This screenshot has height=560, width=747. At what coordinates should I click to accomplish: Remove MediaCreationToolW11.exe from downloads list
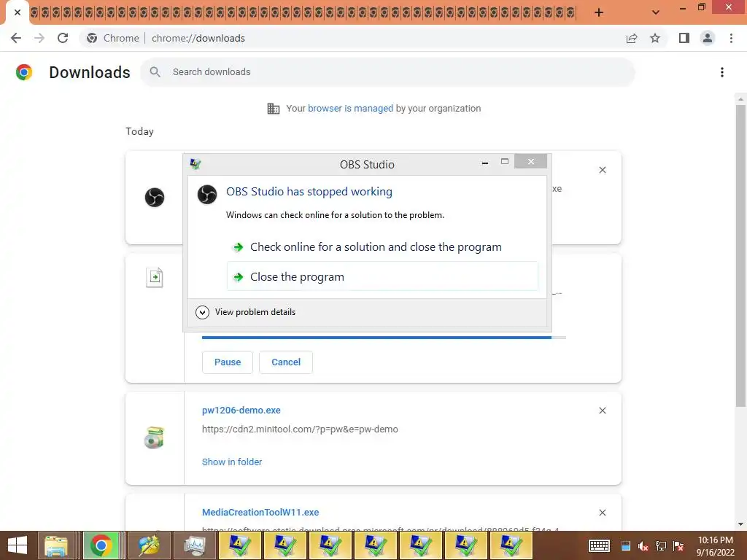pyautogui.click(x=603, y=513)
